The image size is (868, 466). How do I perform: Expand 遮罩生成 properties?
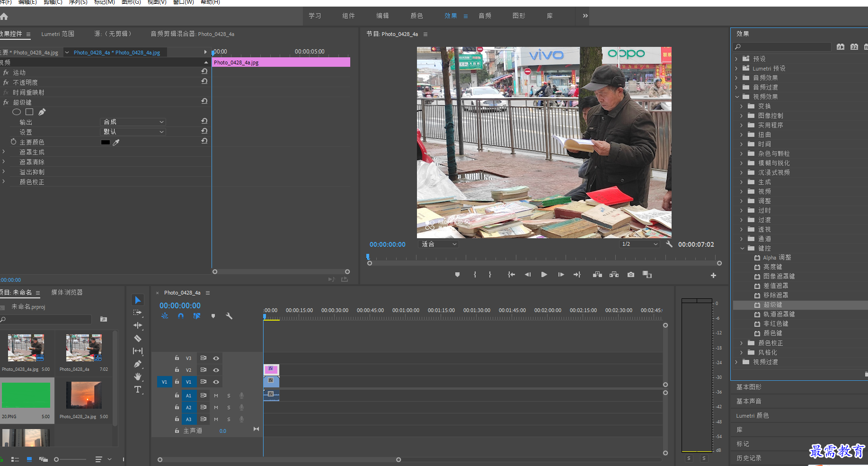[4, 152]
